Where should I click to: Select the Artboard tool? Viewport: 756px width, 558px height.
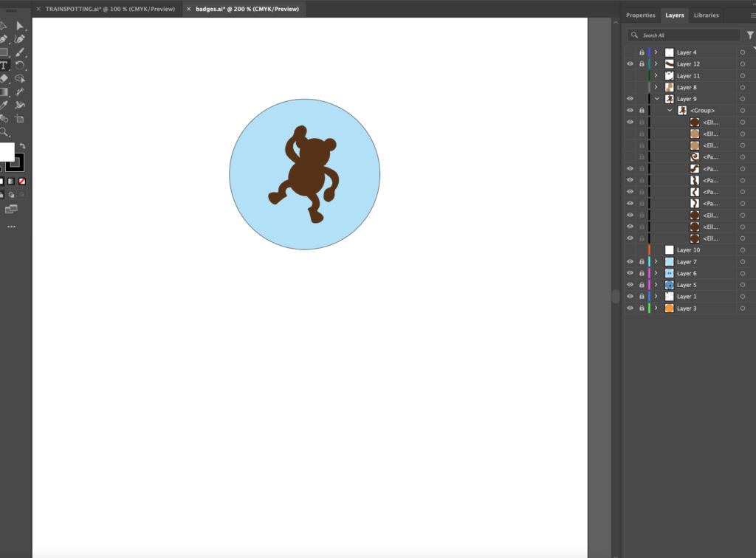20,119
